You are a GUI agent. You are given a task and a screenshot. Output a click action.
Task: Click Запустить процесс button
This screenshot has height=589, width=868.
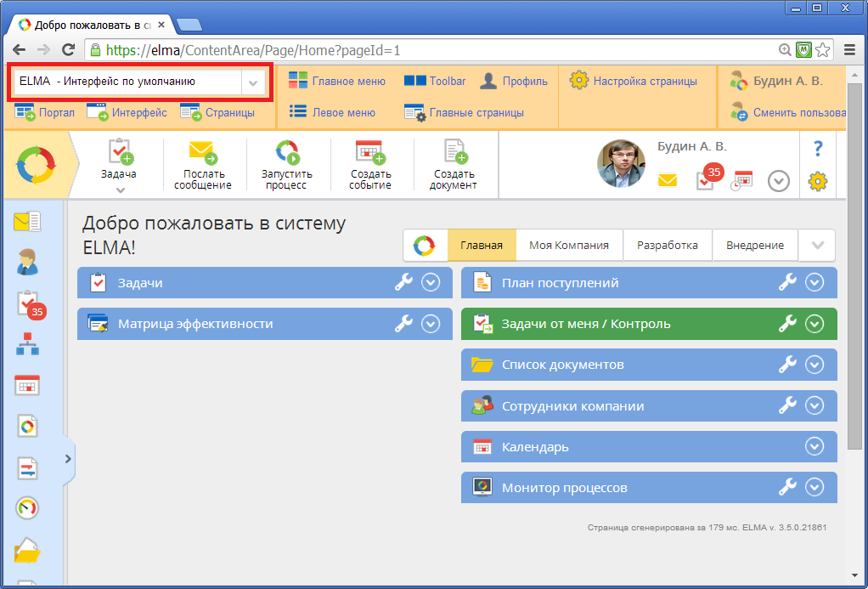click(287, 165)
